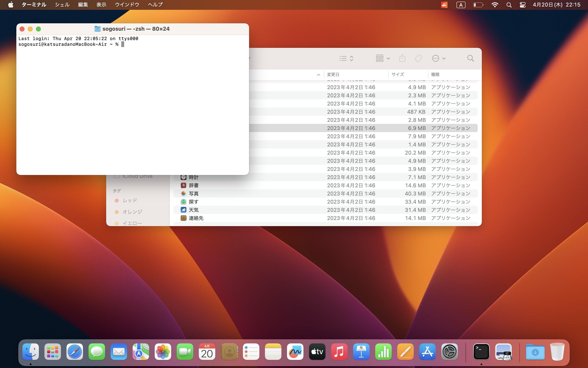Viewport: 588px width, 368px height.
Task: Click menu bar date and time
Action: [556, 5]
